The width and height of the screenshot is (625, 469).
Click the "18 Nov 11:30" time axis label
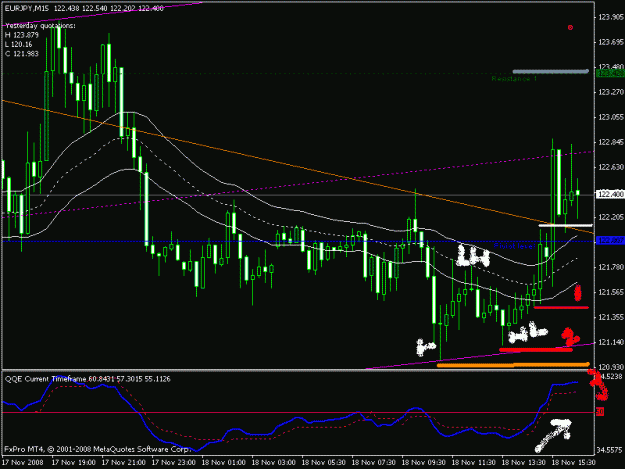(474, 463)
